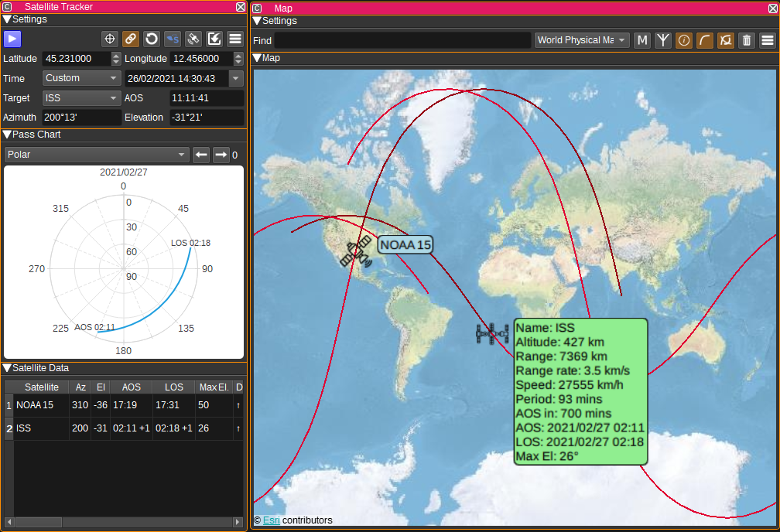780x532 pixels.
Task: Collapse the Pass Chart section
Action: pos(7,135)
